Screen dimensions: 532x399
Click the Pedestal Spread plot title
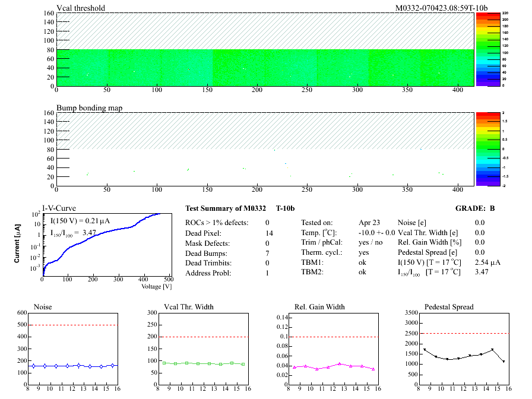449,307
